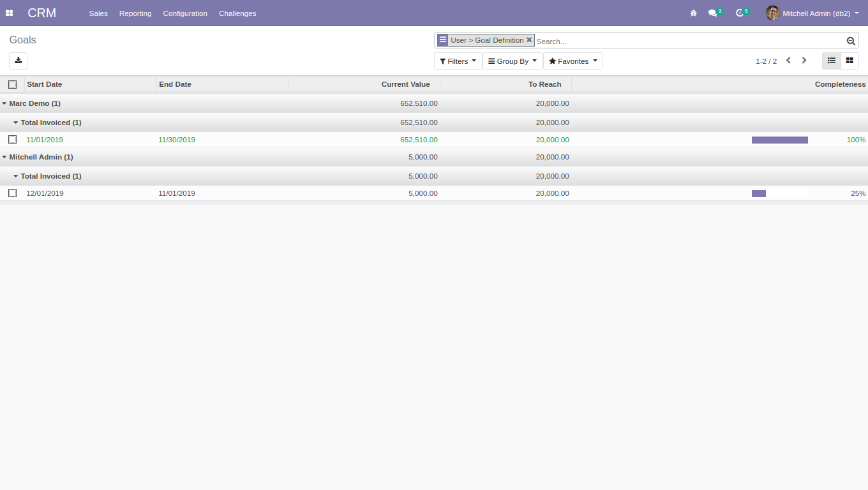The width and height of the screenshot is (868, 490).
Task: Check the 12/01/2019 goal row checkbox
Action: pyautogui.click(x=12, y=193)
